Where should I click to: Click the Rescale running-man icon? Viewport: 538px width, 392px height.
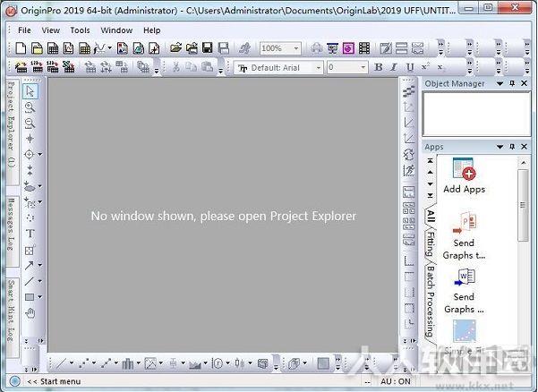point(408,170)
